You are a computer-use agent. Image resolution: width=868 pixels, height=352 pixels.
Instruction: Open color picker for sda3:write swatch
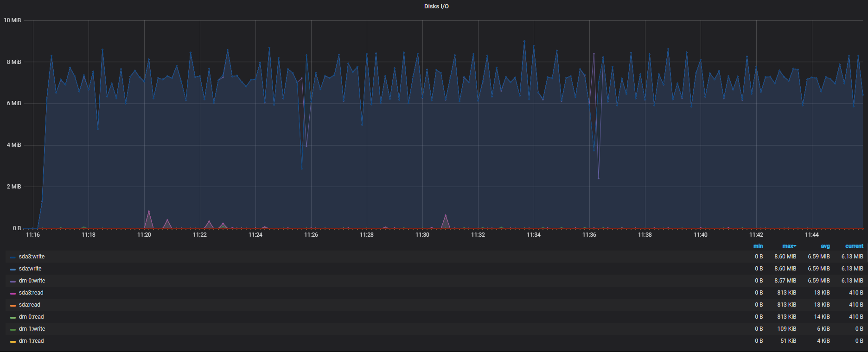(x=13, y=257)
